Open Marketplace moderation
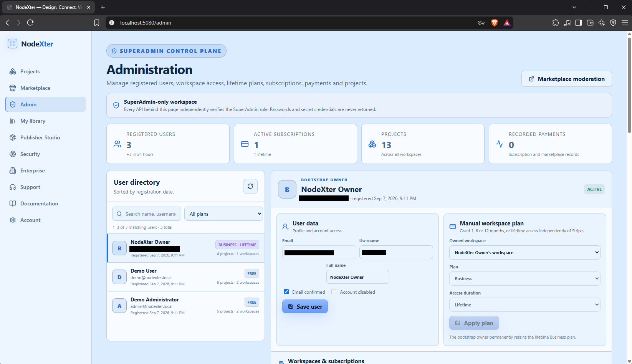Viewport: 632px width, 364px height. 566,79
